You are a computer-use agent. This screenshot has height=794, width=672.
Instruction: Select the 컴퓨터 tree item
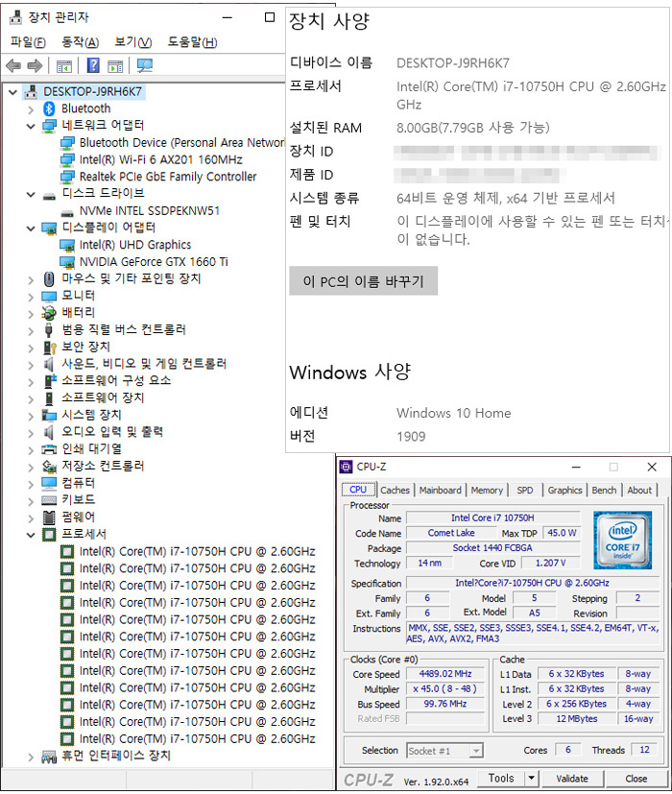pos(78,483)
